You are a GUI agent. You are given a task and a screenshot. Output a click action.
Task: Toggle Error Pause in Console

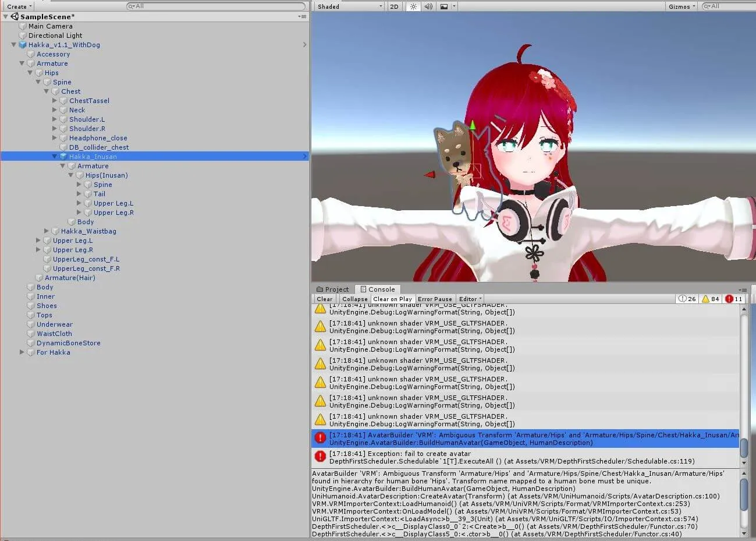pyautogui.click(x=435, y=299)
